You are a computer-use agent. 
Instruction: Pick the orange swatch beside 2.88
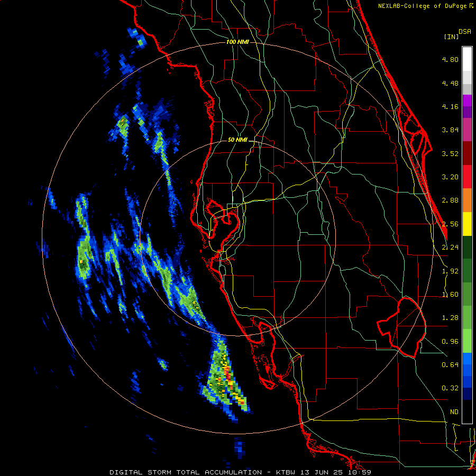(x=467, y=200)
